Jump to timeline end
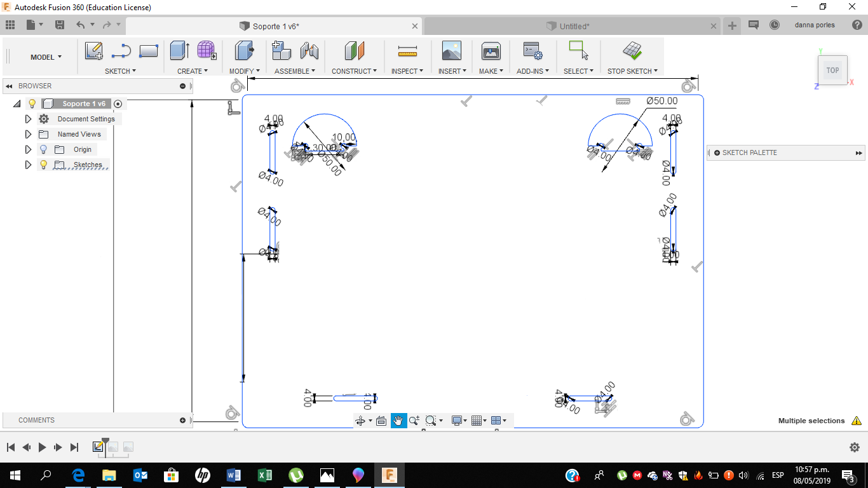The image size is (868, 488). click(74, 447)
